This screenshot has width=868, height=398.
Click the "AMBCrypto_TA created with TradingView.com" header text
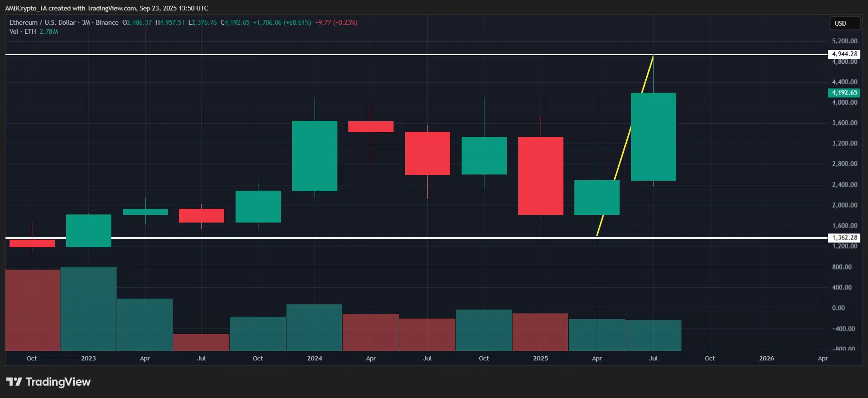70,8
